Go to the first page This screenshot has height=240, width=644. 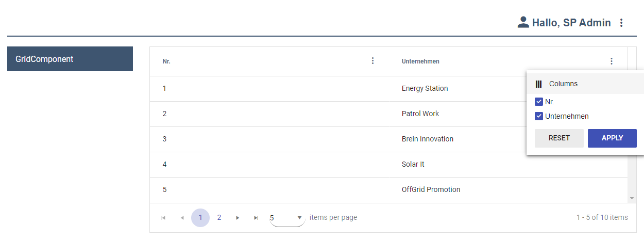pos(163,218)
